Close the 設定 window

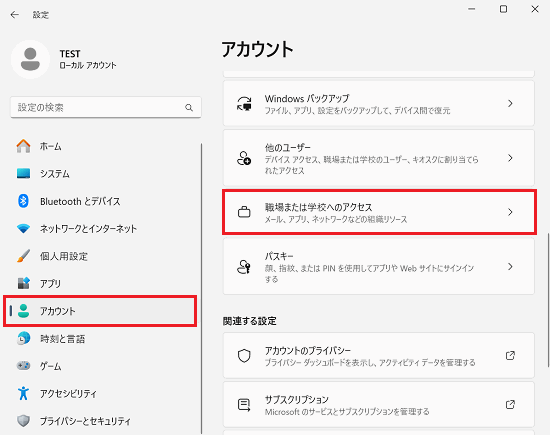(535, 9)
